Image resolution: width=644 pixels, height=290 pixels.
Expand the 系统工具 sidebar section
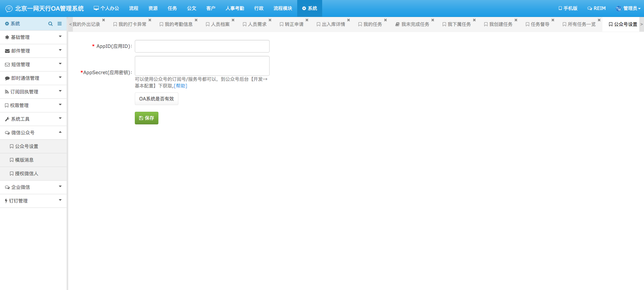click(33, 119)
